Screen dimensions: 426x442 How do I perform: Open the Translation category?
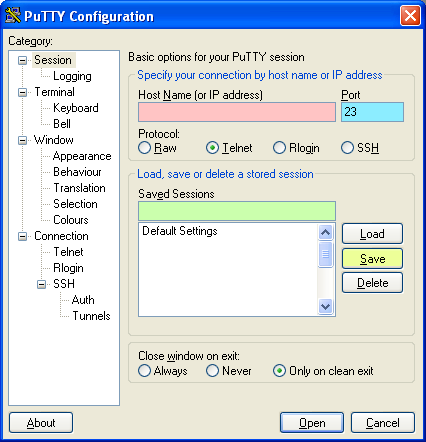click(x=79, y=188)
